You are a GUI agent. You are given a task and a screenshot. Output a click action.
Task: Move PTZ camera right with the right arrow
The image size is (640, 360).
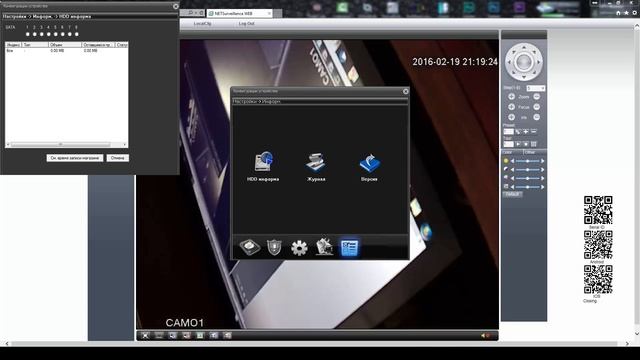pos(539,62)
